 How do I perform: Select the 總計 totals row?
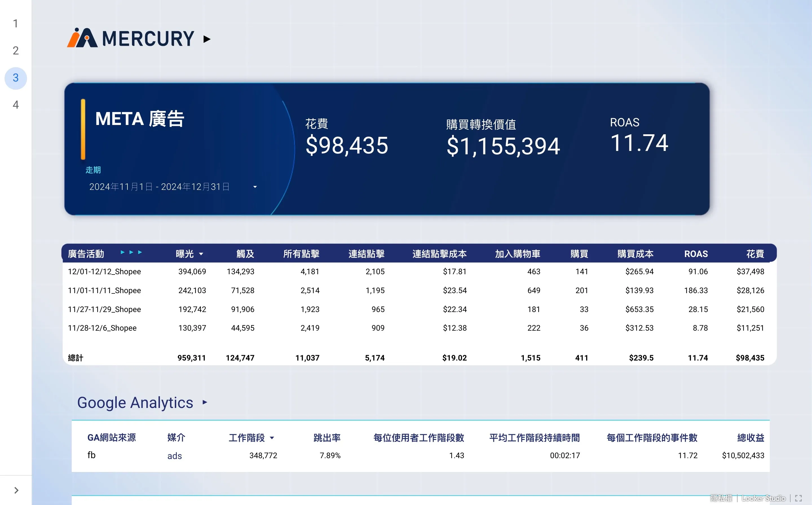click(x=76, y=358)
